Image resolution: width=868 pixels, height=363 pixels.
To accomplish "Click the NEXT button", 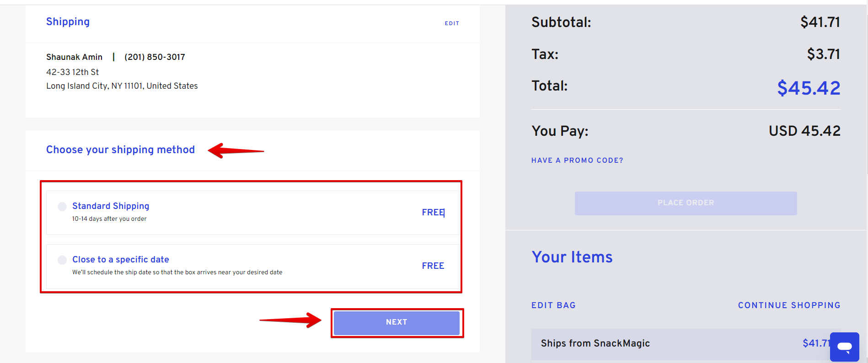I will click(396, 323).
